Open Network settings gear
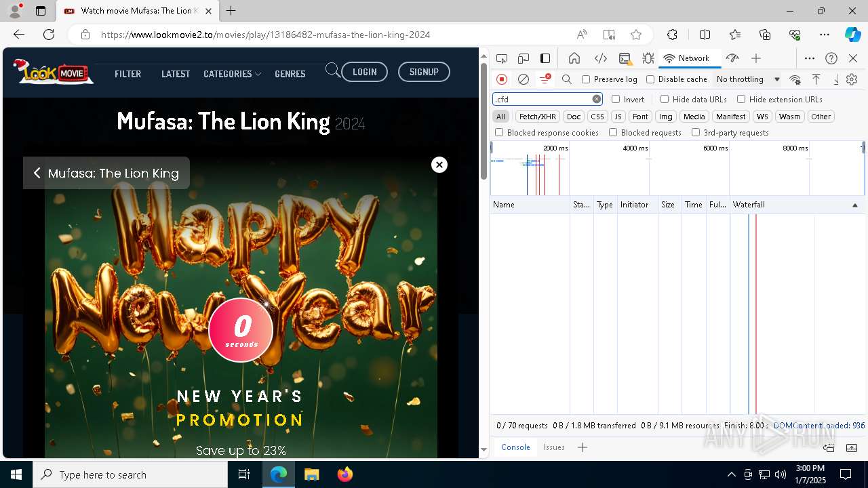The width and height of the screenshot is (868, 488). pyautogui.click(x=852, y=79)
